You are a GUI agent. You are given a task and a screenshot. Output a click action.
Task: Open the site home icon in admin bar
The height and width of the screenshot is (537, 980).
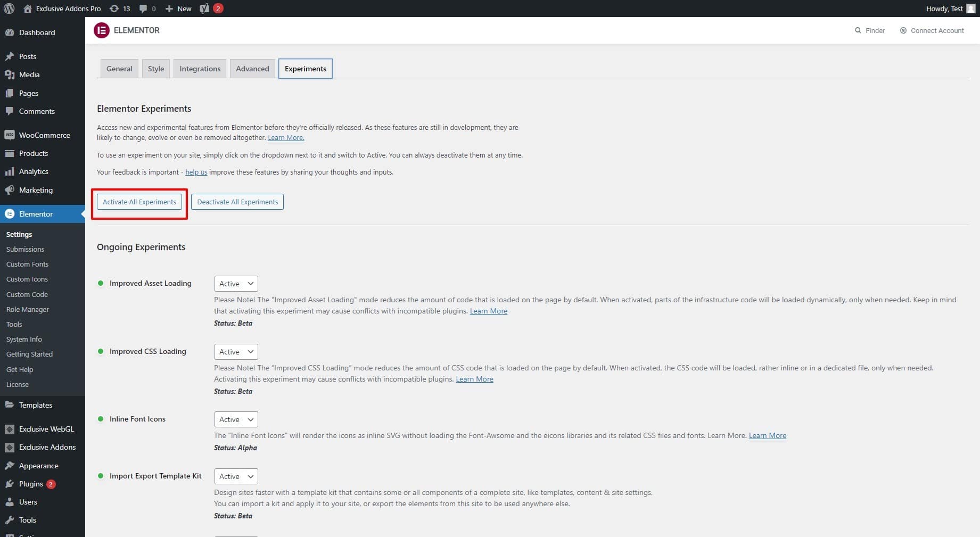[x=28, y=9]
